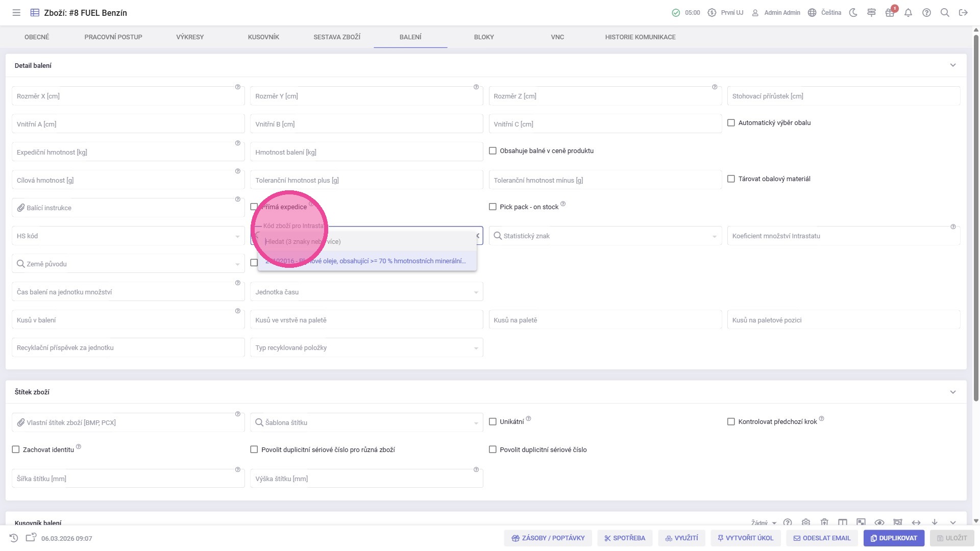
Task: Click the ODESLAT EMAIL button
Action: (821, 538)
